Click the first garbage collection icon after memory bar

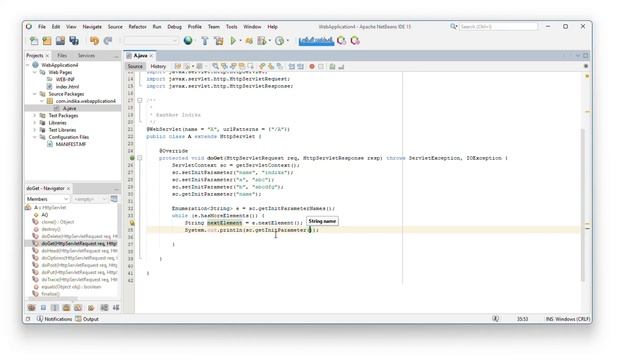(x=342, y=40)
